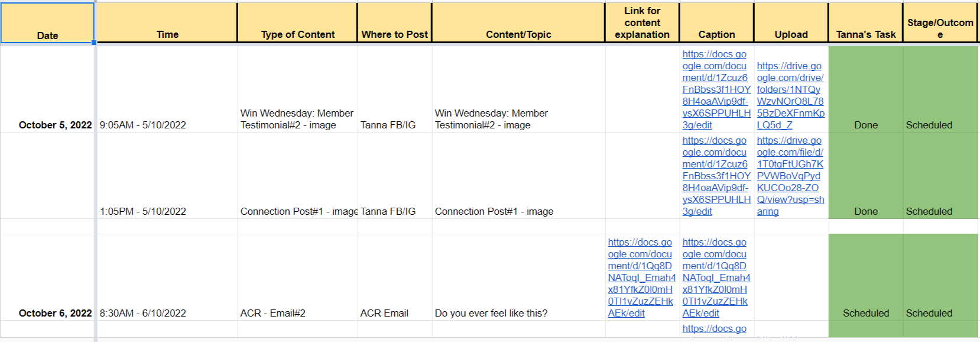Click the 1:05PM - 5/10/2022 time cell

tap(143, 211)
